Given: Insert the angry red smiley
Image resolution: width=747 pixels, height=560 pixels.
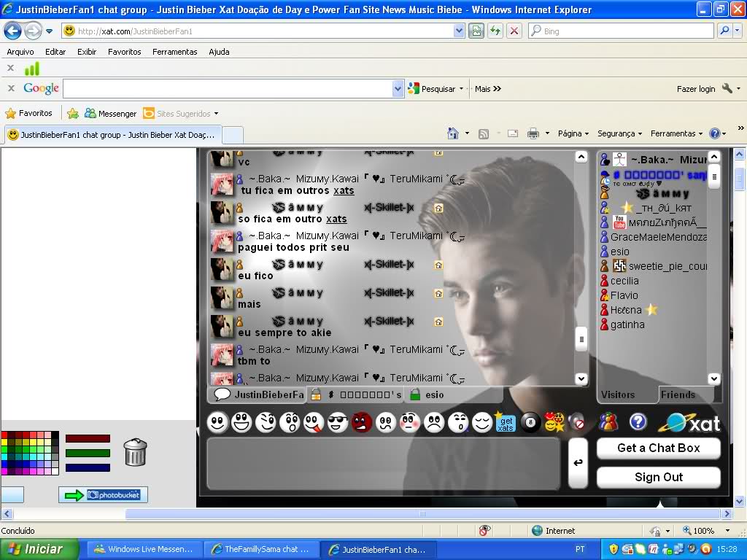Looking at the screenshot, I should (362, 422).
